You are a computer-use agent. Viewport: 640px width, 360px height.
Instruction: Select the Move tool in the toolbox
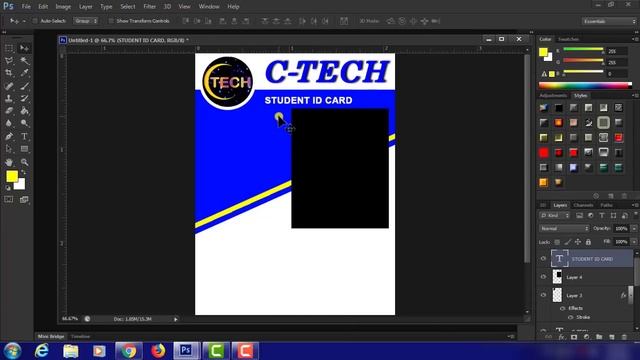[24, 49]
